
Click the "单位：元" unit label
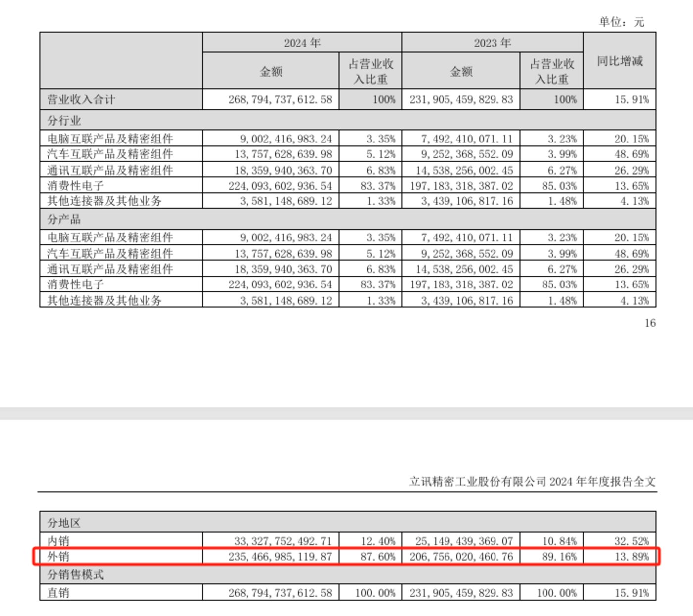point(621,22)
